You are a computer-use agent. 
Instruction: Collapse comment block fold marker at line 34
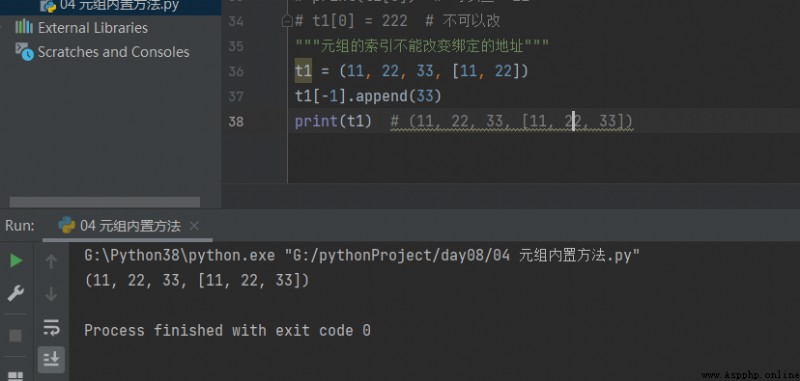(x=287, y=21)
